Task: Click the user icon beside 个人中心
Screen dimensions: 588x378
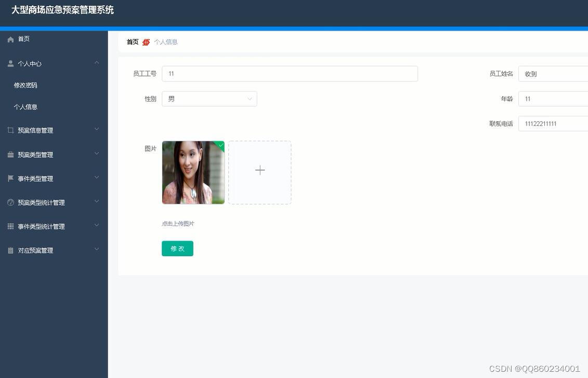Action: (10, 63)
